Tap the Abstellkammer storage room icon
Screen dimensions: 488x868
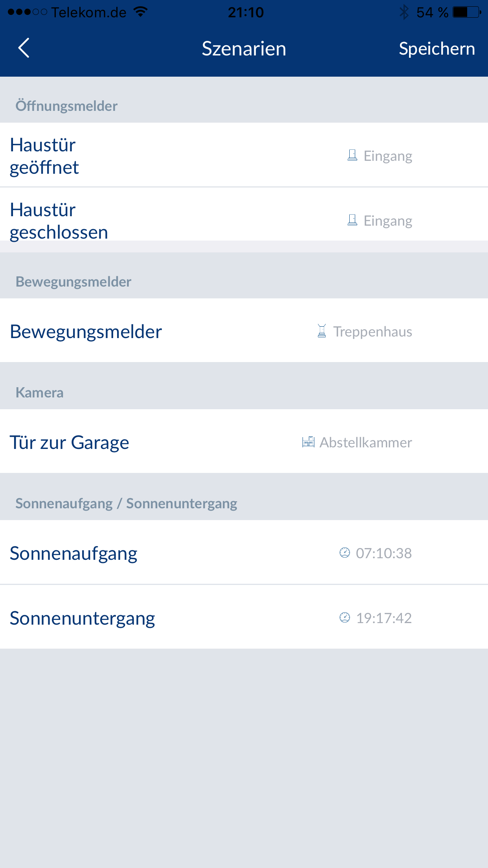point(308,442)
